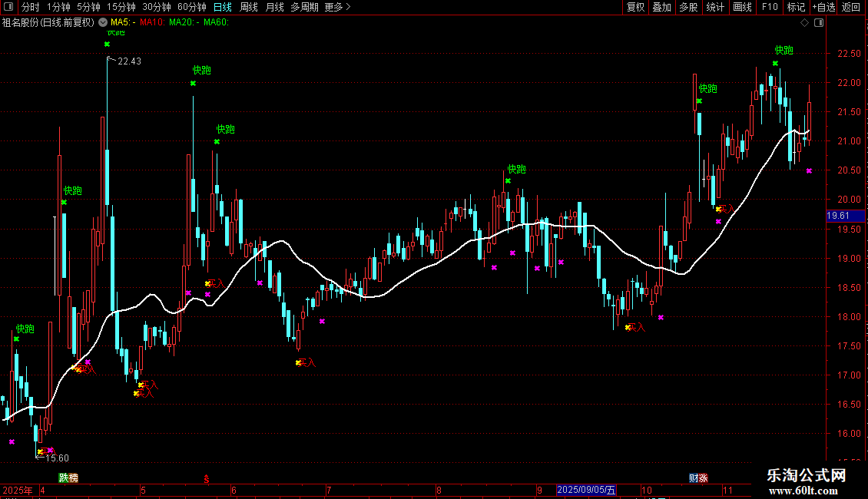Click month 4 on the time axis

(x=42, y=491)
